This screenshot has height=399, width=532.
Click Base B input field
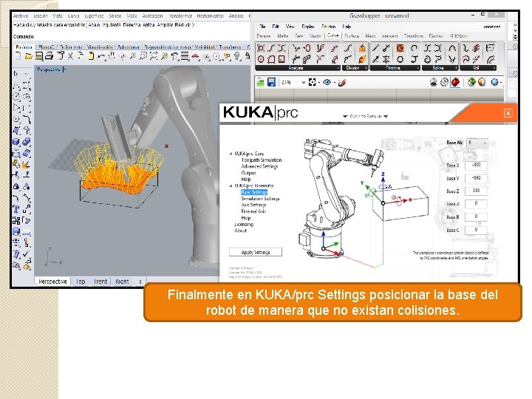pyautogui.click(x=476, y=216)
